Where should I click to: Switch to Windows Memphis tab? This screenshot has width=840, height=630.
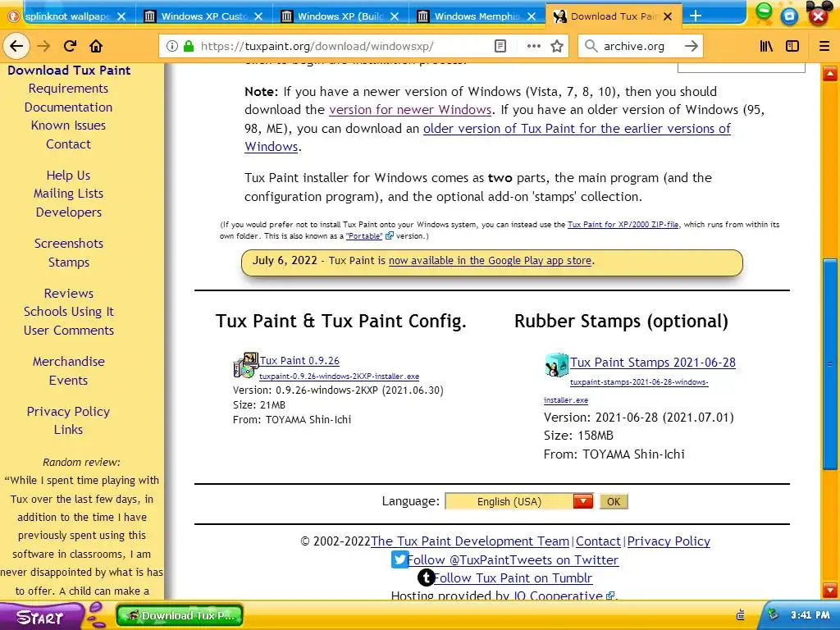(477, 16)
